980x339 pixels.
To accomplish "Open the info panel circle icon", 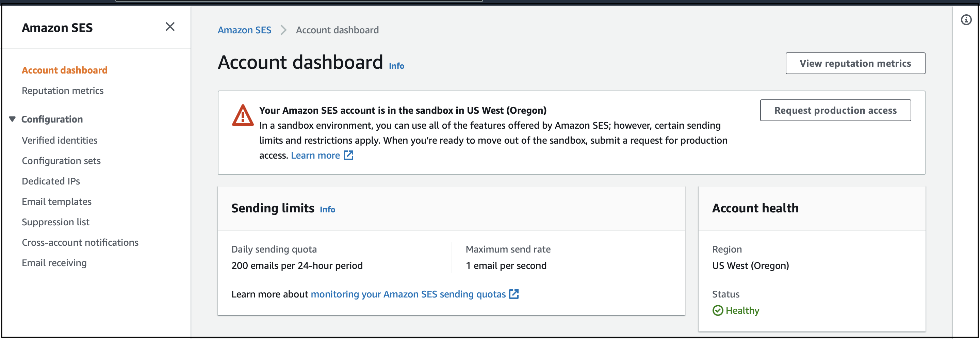I will coord(966,20).
